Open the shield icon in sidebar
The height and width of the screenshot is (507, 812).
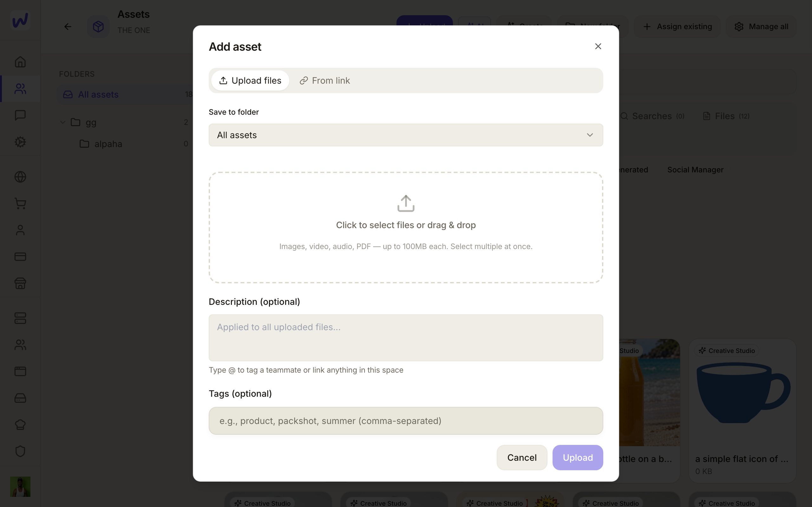[x=20, y=451]
